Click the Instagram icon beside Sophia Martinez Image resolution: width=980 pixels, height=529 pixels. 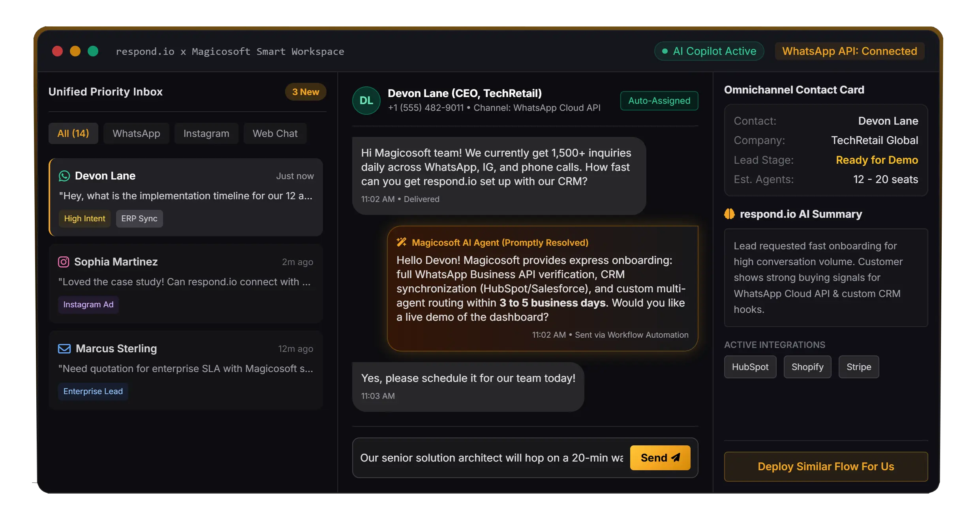pyautogui.click(x=64, y=262)
